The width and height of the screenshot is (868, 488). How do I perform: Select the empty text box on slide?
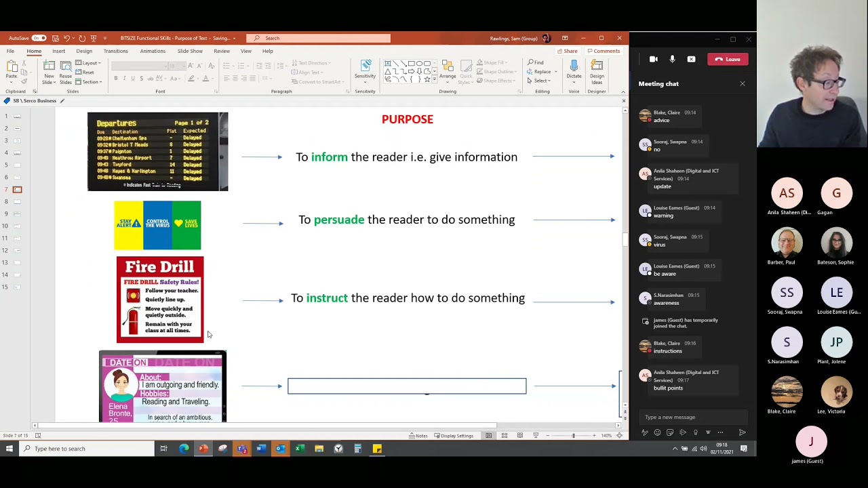pos(407,386)
